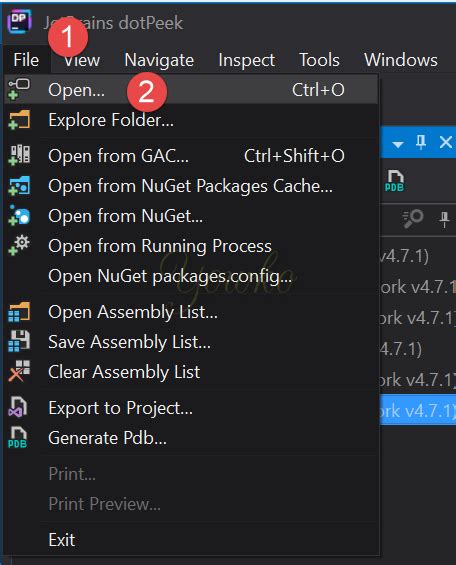The image size is (456, 565).
Task: Open the Inspect menu
Action: coord(246,59)
